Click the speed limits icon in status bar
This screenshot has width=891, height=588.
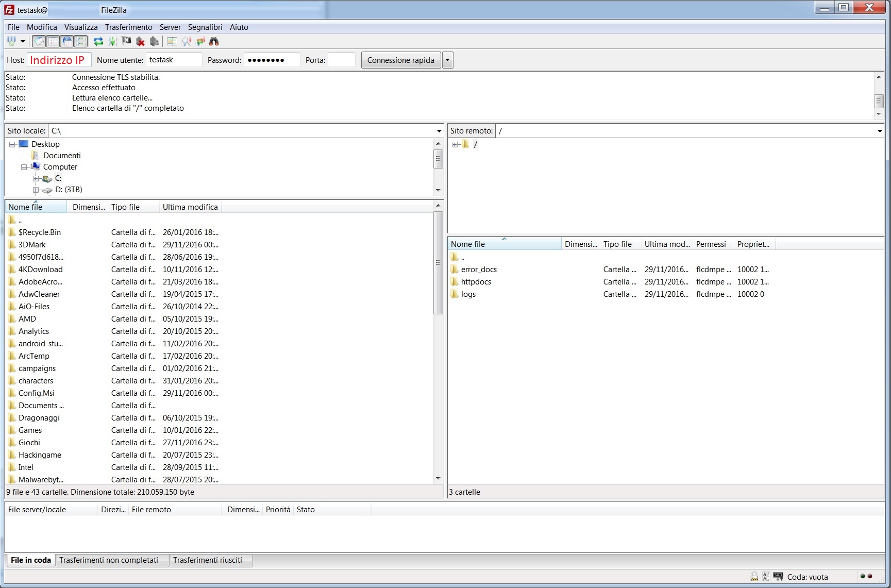coord(778,577)
